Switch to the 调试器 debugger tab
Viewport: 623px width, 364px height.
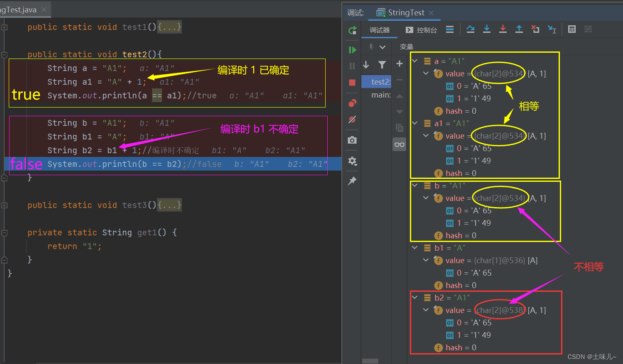click(380, 30)
